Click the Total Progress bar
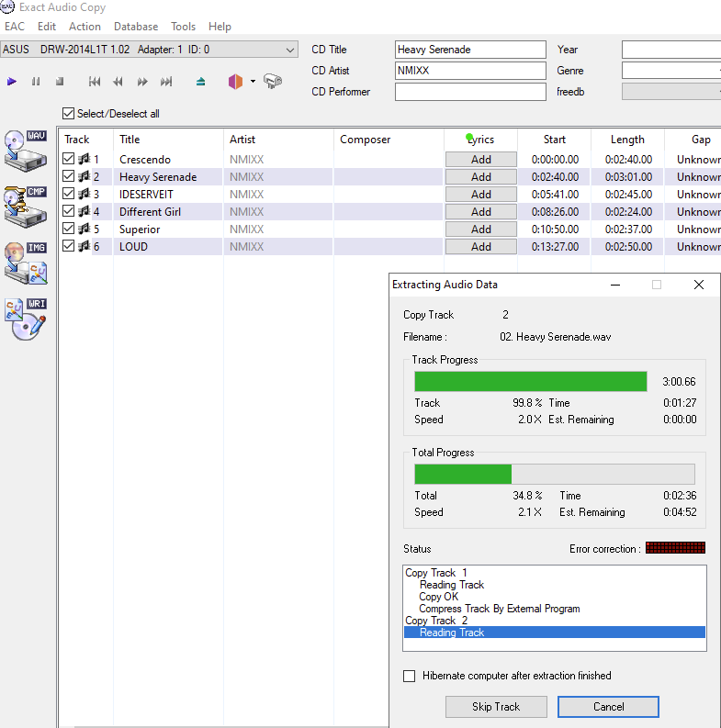721x728 pixels. 555,474
